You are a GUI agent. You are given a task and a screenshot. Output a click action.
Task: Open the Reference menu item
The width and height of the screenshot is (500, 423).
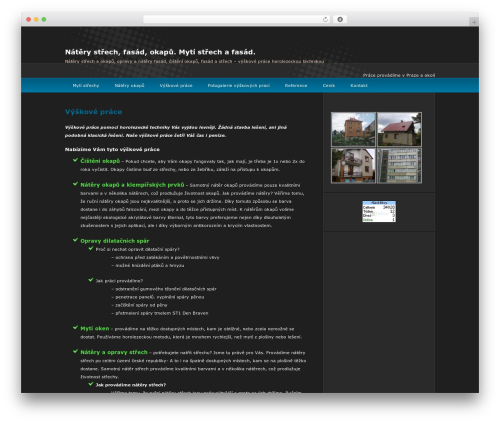(296, 86)
